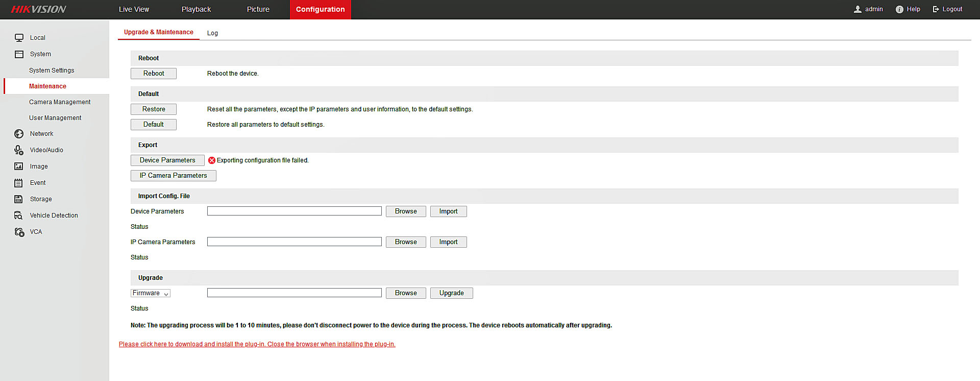980x381 pixels.
Task: Open Camera Management under System
Action: (60, 102)
